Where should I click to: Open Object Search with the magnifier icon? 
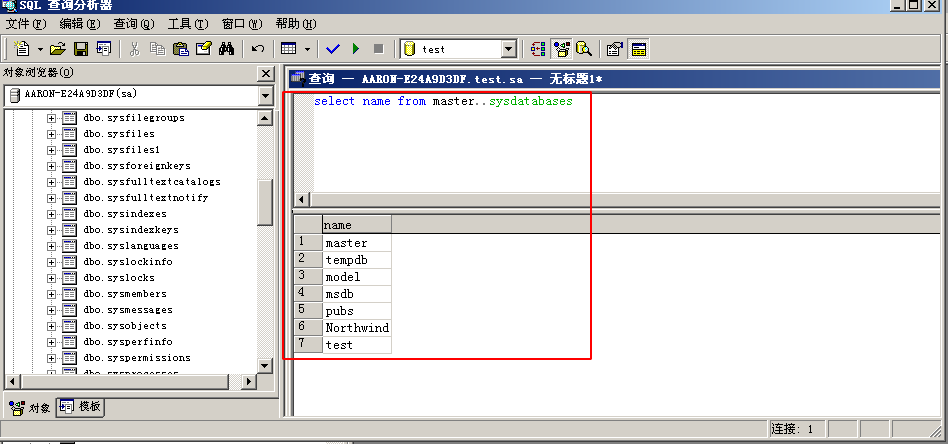584,49
